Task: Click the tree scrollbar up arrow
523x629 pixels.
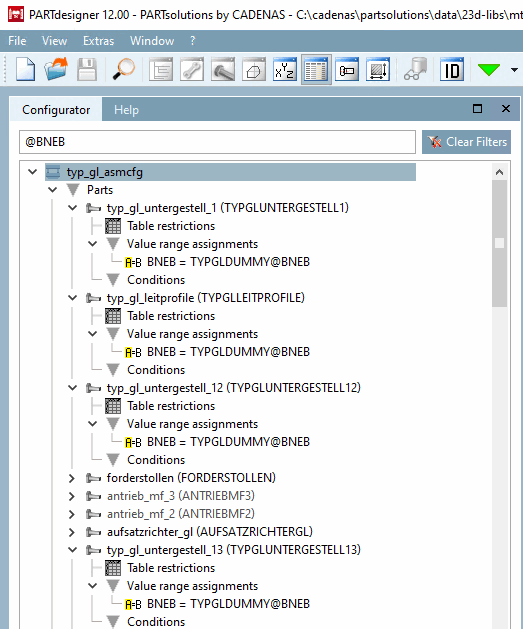Action: (499, 172)
